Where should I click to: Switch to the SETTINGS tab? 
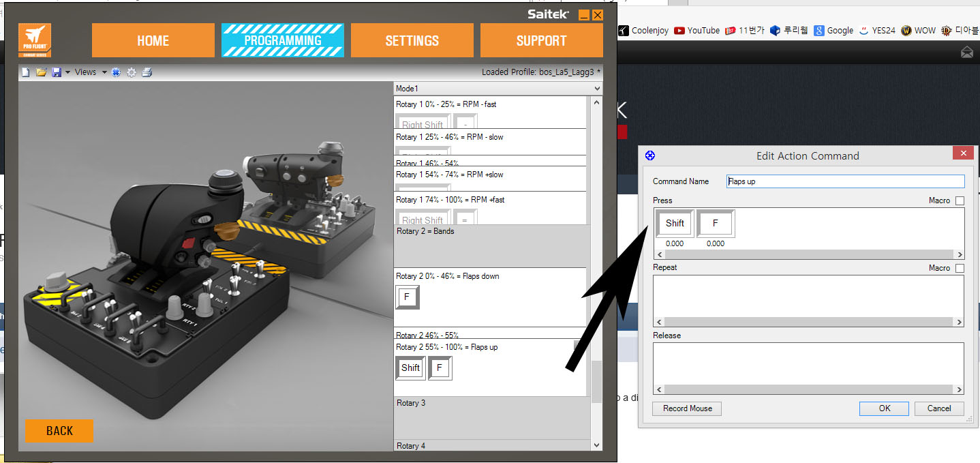click(412, 40)
